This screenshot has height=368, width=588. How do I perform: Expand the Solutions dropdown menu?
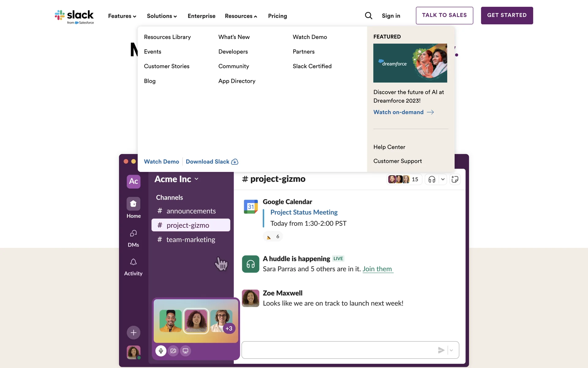(x=162, y=16)
